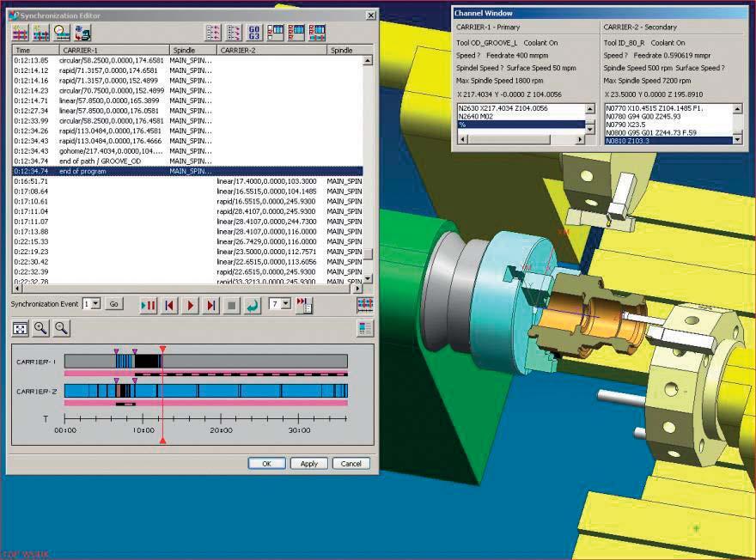756x560 pixels.
Task: Play the simulation forward
Action: pyautogui.click(x=191, y=306)
